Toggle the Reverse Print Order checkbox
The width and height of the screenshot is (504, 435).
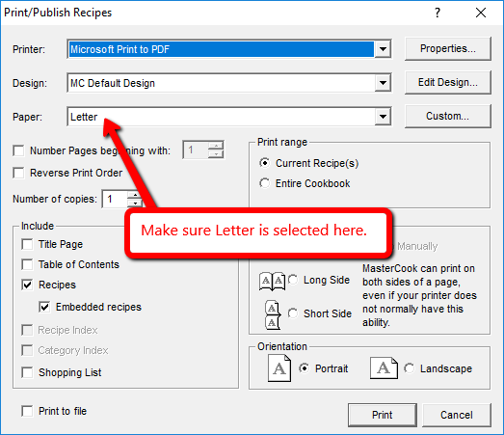click(18, 173)
